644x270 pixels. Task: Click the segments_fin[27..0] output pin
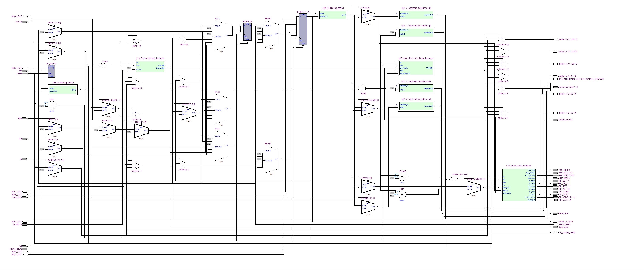pos(555,87)
